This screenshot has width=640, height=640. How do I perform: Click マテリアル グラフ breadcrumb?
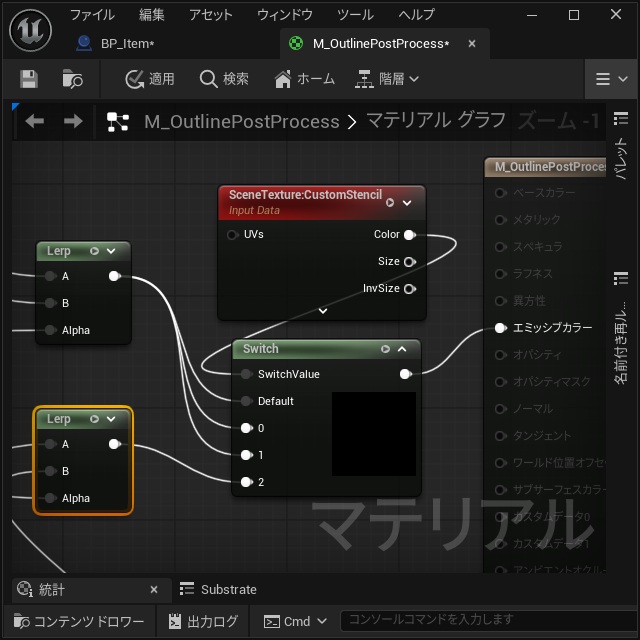click(x=436, y=121)
